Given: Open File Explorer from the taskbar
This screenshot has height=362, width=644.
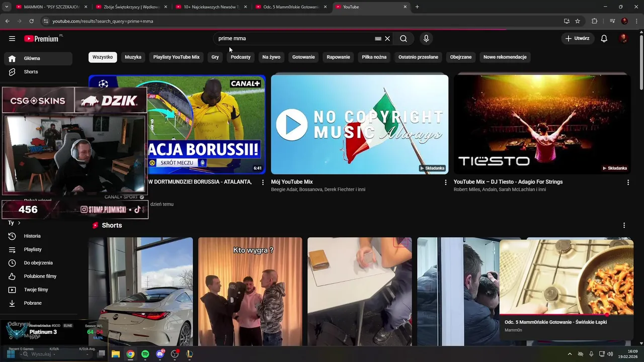Looking at the screenshot, I should pyautogui.click(x=115, y=354).
